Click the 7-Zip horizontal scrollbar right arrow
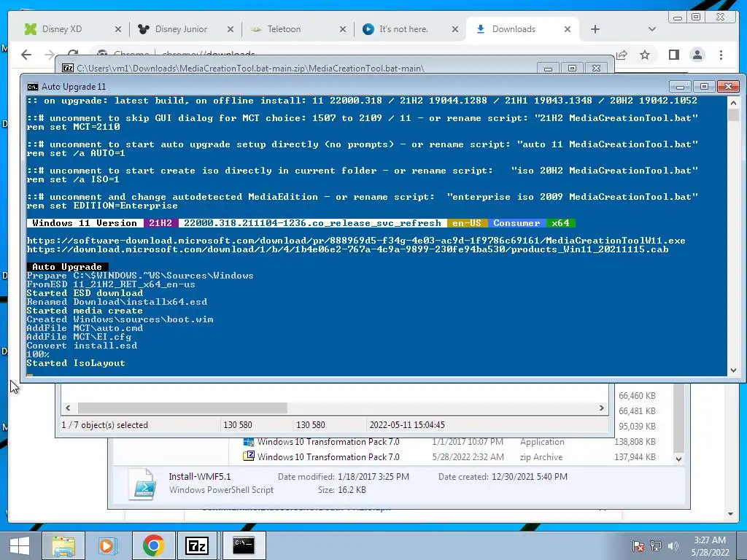The width and height of the screenshot is (747, 560). (602, 408)
